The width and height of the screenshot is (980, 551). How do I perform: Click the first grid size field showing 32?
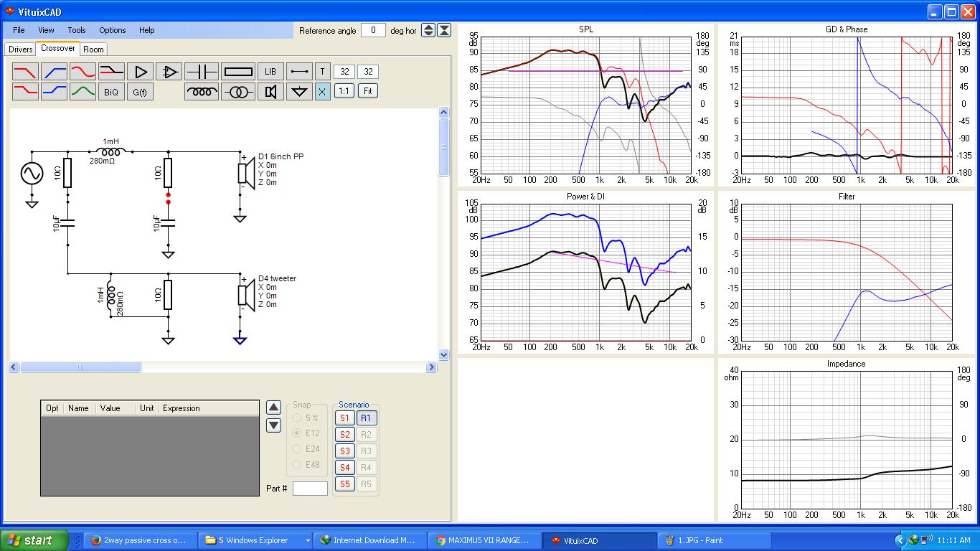pos(345,72)
